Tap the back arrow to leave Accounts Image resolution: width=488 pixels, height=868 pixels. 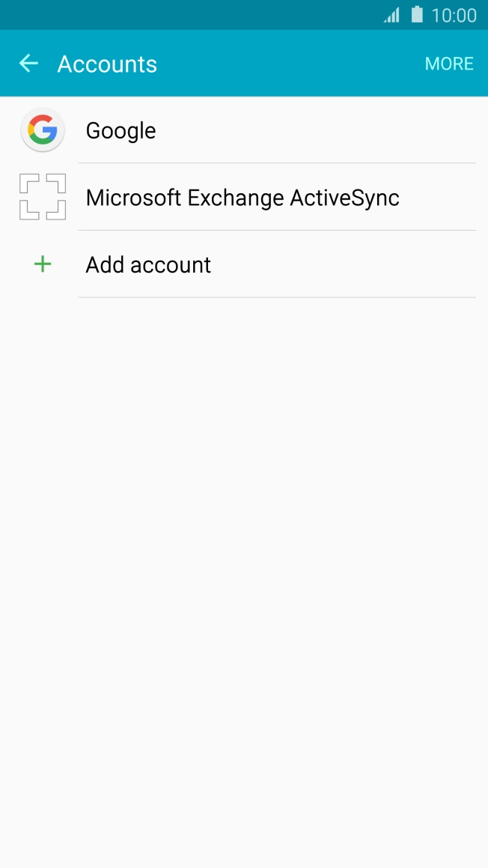(x=28, y=63)
